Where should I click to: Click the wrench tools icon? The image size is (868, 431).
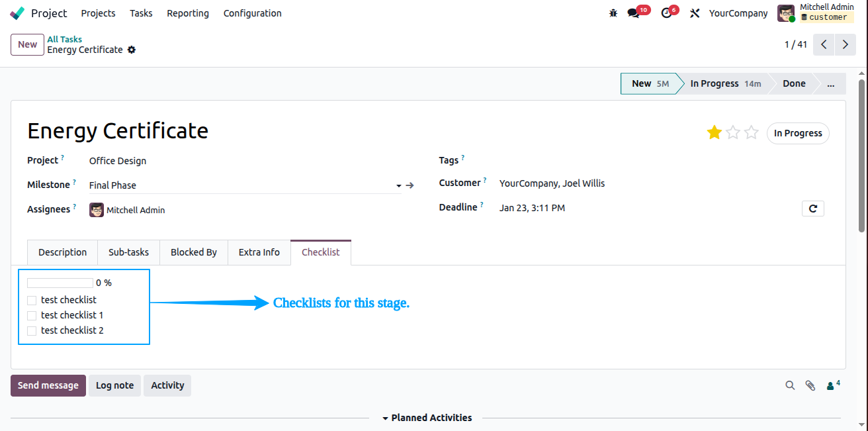coord(695,13)
